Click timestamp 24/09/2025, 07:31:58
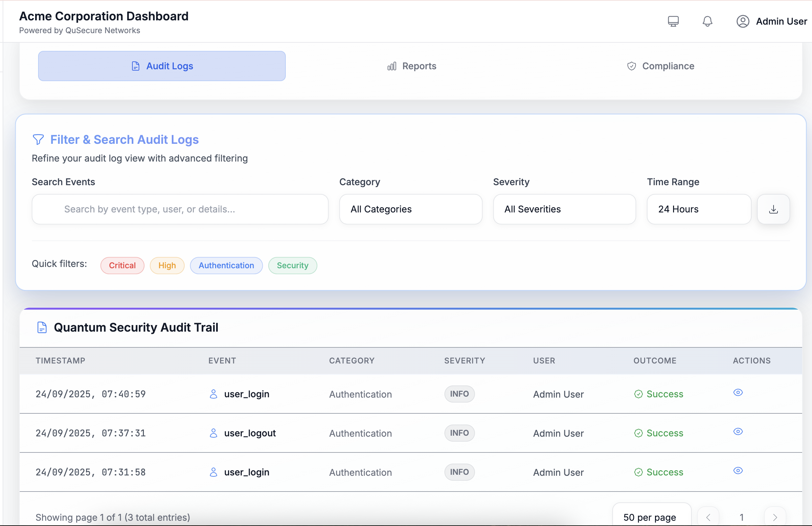Screen dimensions: 812x526 91,472
